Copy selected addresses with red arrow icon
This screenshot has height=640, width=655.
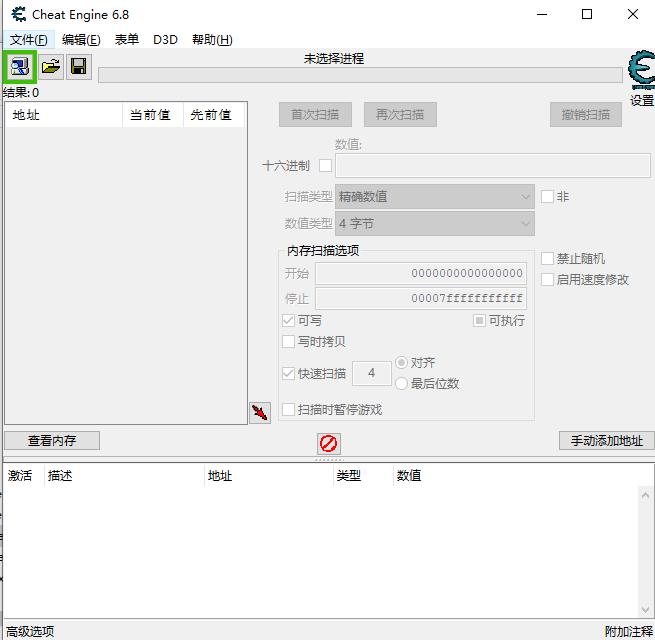[x=260, y=413]
